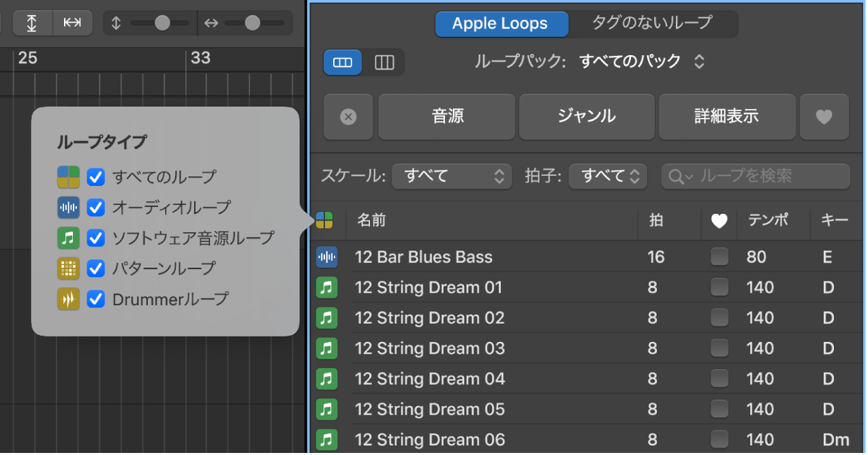
Task: Select the 12 String Dream 05 loop name
Action: tap(430, 409)
